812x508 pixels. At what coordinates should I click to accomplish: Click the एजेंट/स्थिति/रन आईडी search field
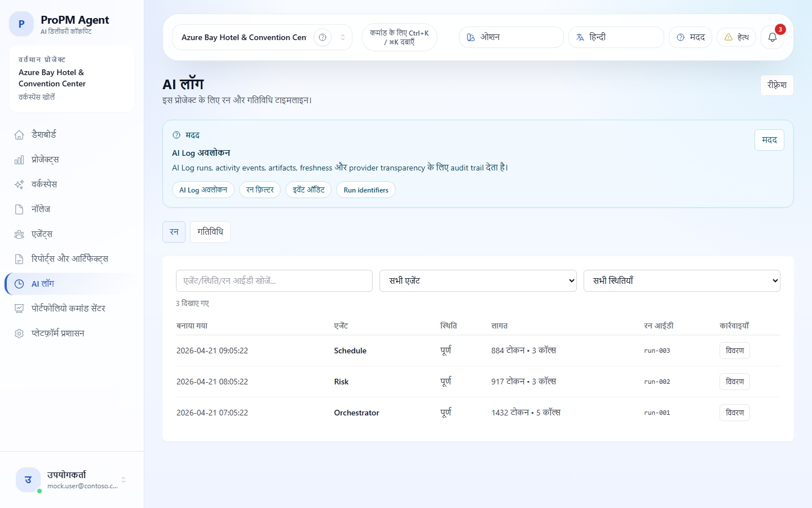(273, 281)
